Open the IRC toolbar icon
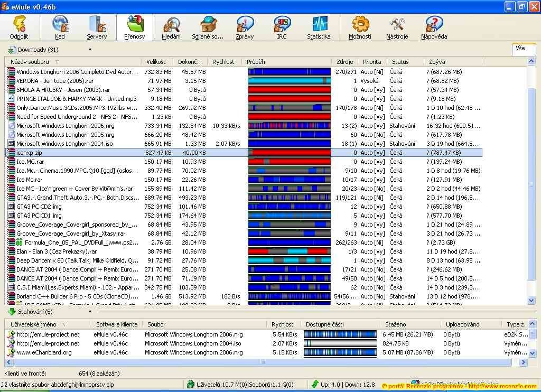This screenshot has width=541, height=392. coord(282,27)
